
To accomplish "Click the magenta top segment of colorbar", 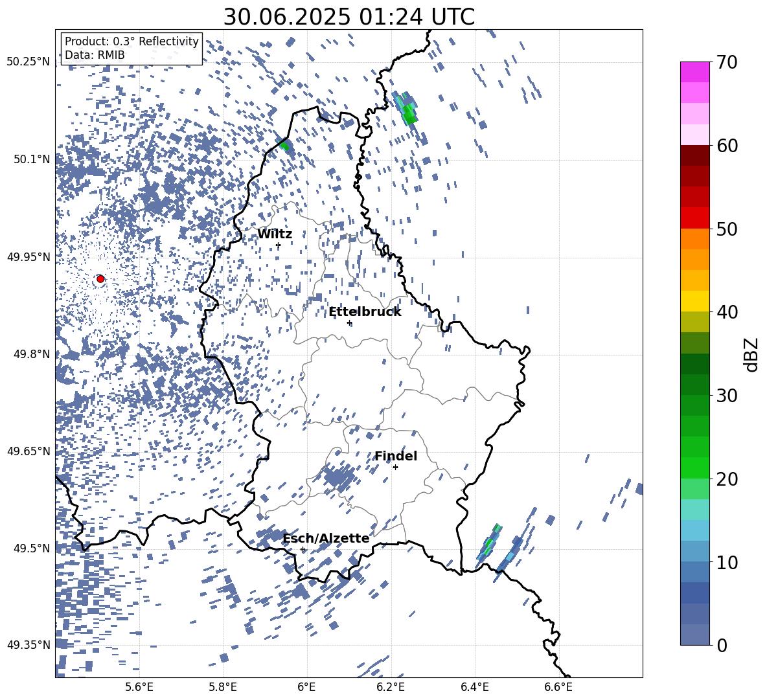I will point(694,72).
